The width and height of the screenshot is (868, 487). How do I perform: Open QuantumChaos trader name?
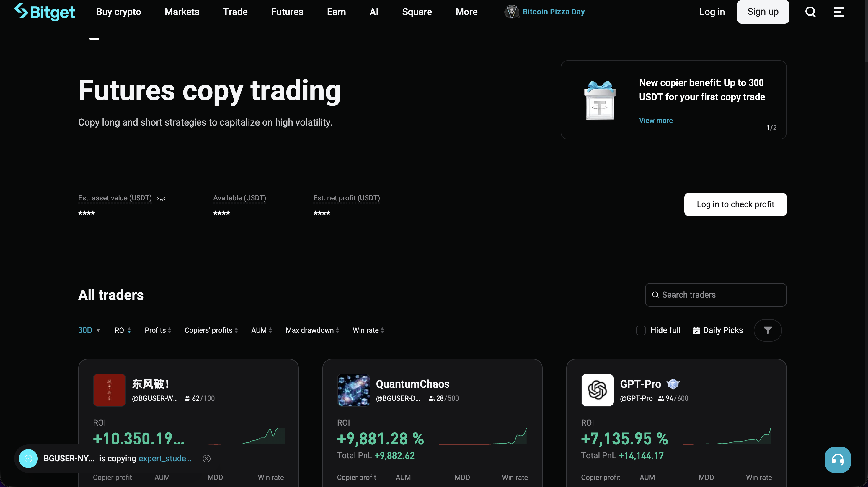(412, 384)
